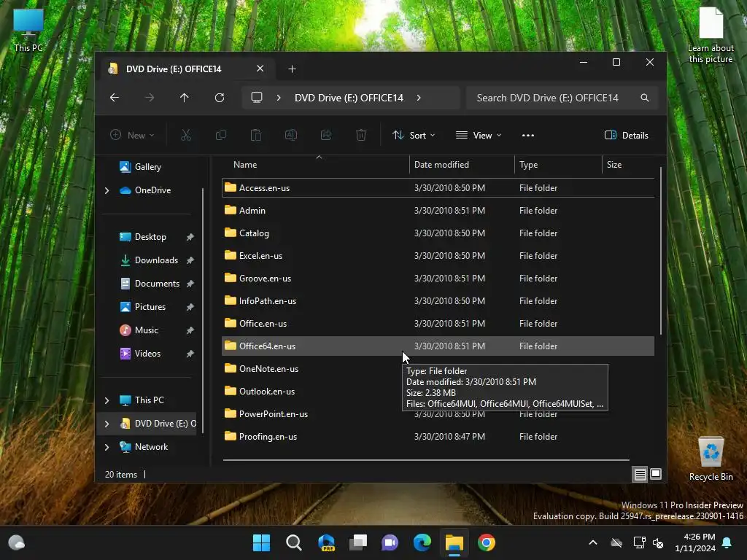747x560 pixels.
Task: Refresh the current folder view
Action: click(219, 98)
